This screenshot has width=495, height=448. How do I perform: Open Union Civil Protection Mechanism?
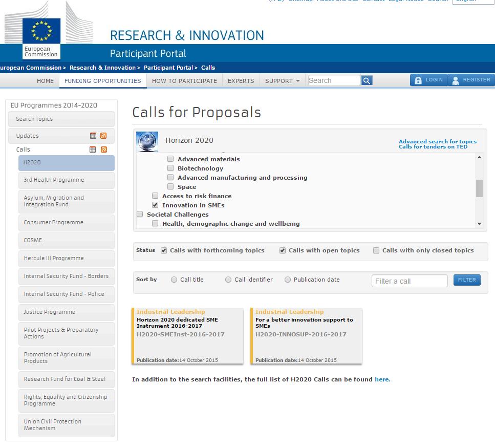point(67,425)
